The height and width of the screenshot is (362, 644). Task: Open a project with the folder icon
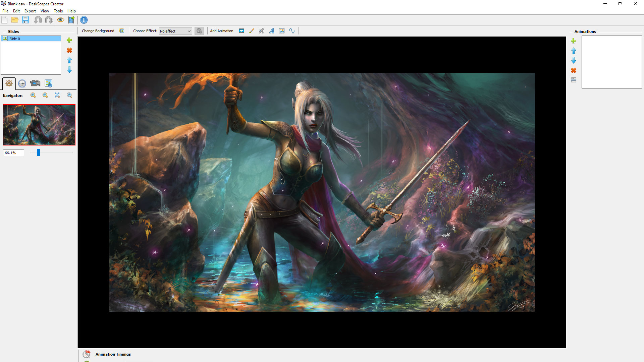15,20
